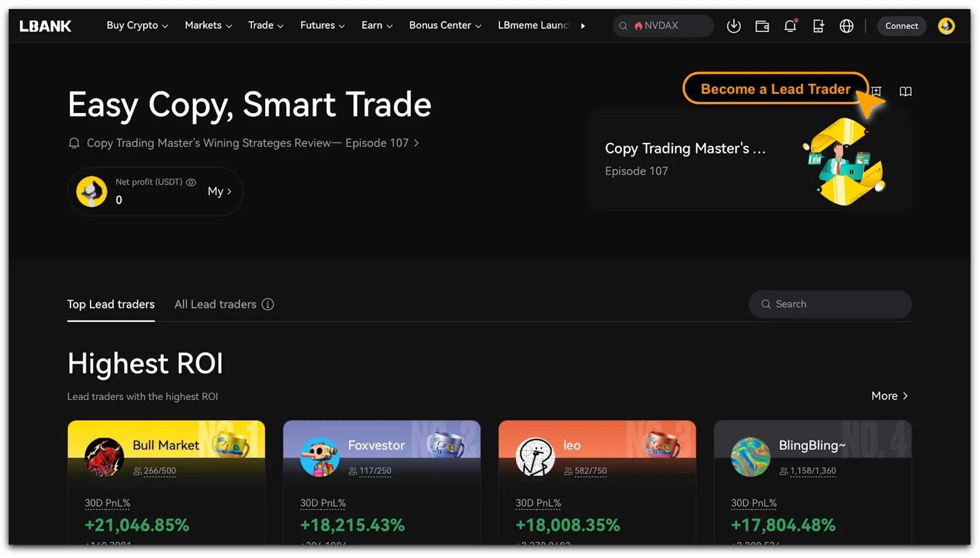980x558 pixels.
Task: Click the leo trader avatar
Action: point(535,457)
